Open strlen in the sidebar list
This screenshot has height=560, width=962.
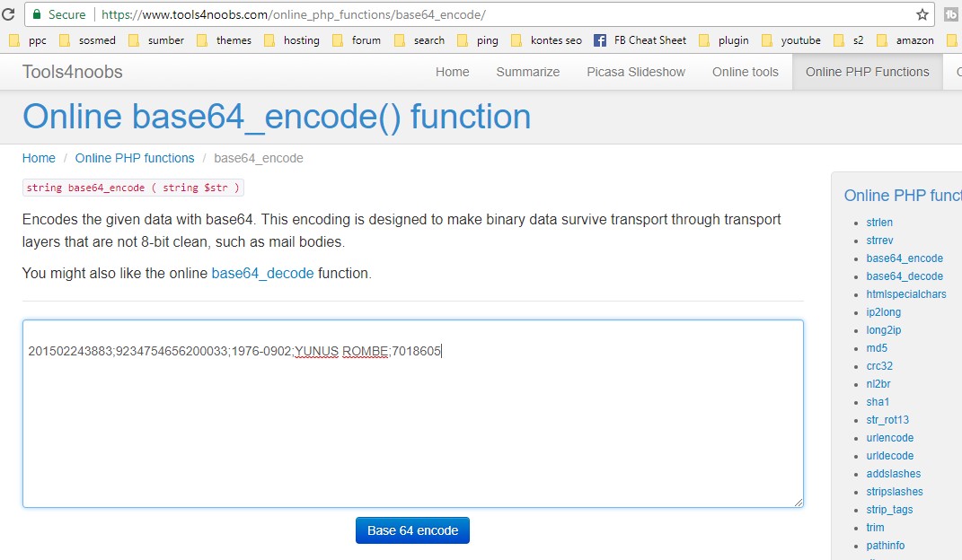(x=879, y=223)
